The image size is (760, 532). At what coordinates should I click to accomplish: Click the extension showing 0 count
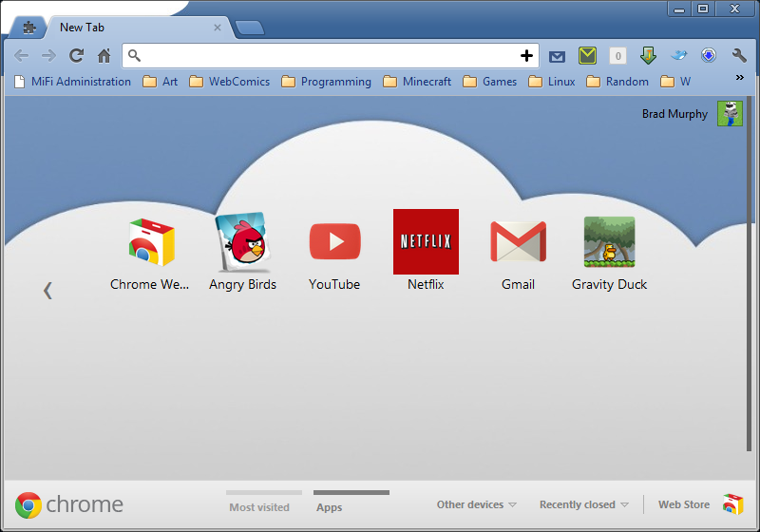coord(617,56)
